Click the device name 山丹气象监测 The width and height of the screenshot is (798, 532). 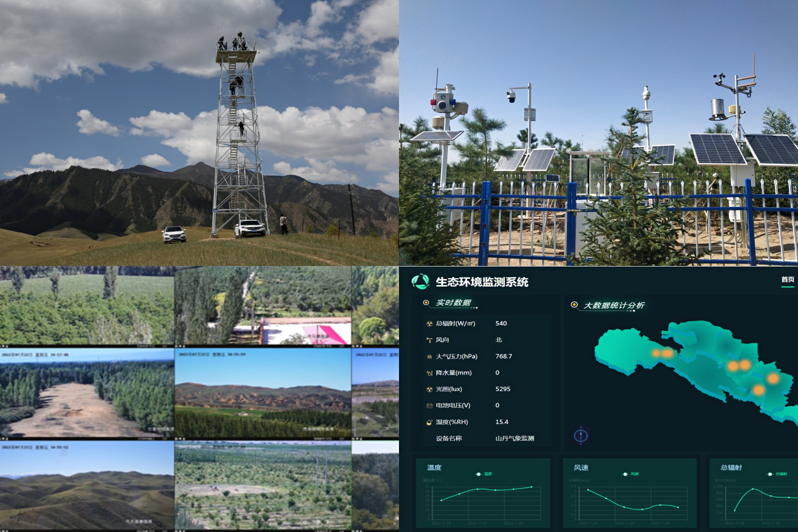pos(515,438)
